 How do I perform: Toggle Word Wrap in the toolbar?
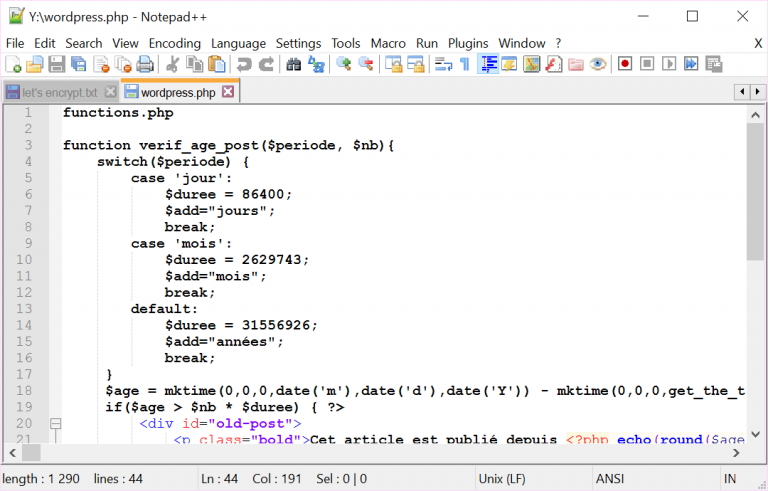[443, 65]
